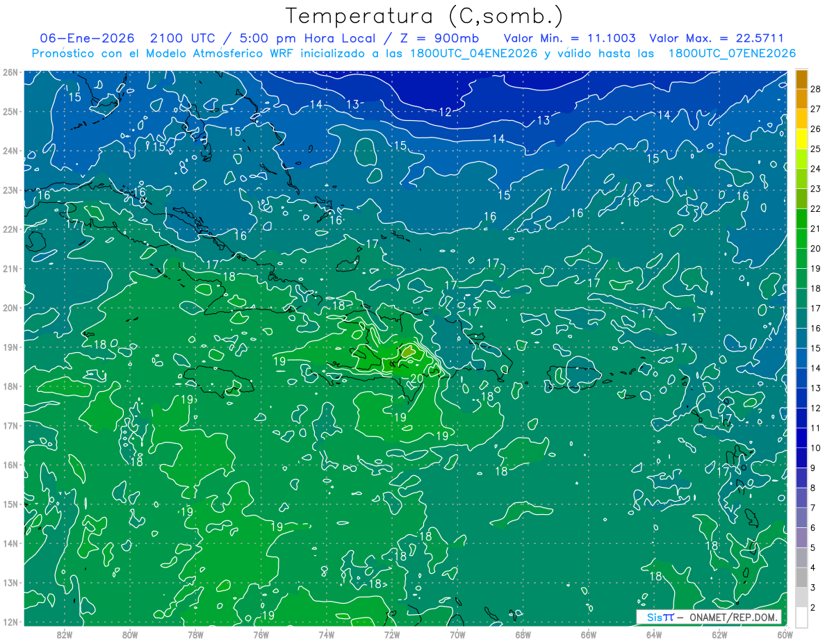Viewport: 834px width, 644px height.
Task: Click the latitude axis label "24N"
Action: pos(10,151)
